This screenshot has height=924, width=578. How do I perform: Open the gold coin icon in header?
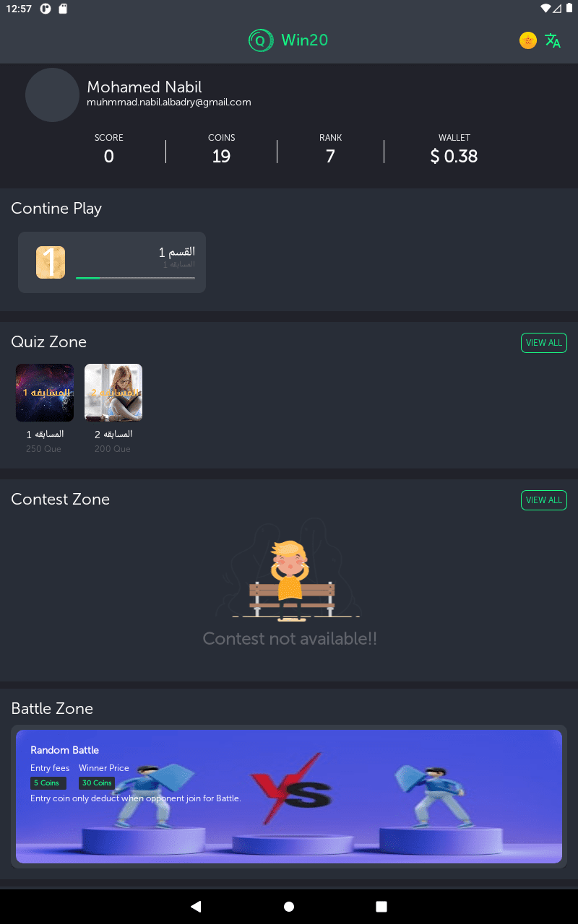tap(528, 40)
